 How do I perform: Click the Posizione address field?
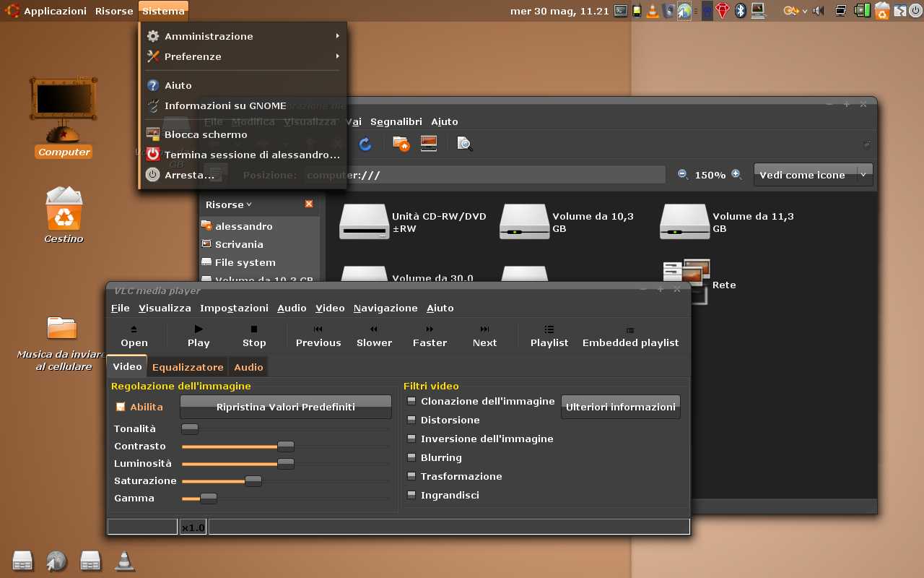pos(484,175)
